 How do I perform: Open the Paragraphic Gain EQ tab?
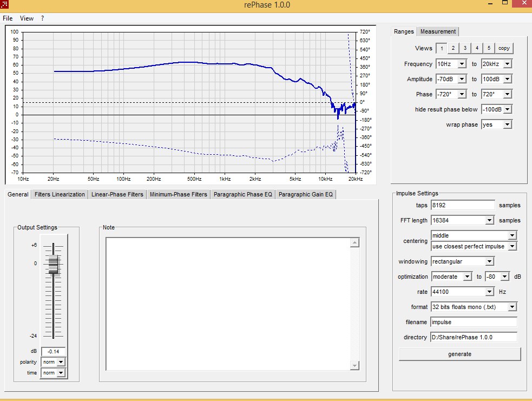306,194
